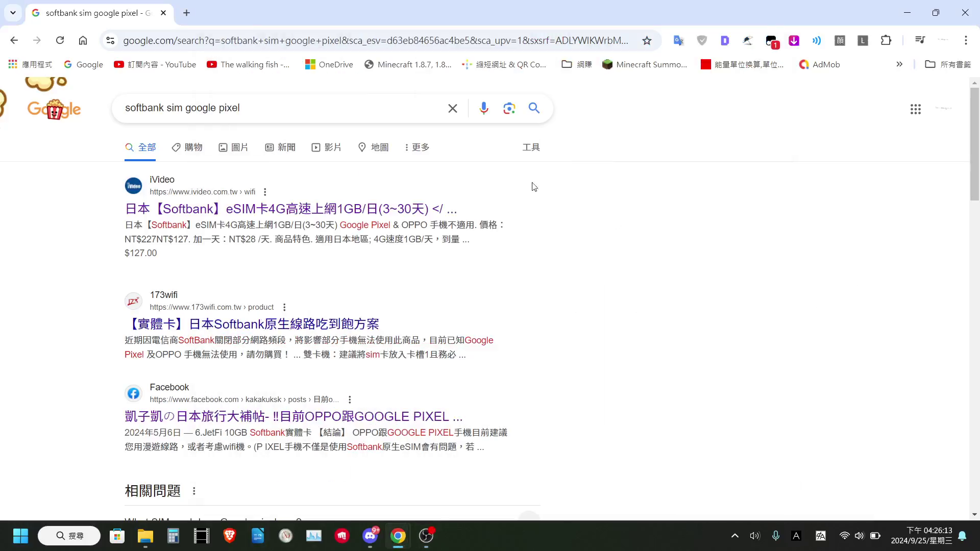Image resolution: width=980 pixels, height=551 pixels.
Task: Click the page reload refresh icon
Action: click(60, 40)
